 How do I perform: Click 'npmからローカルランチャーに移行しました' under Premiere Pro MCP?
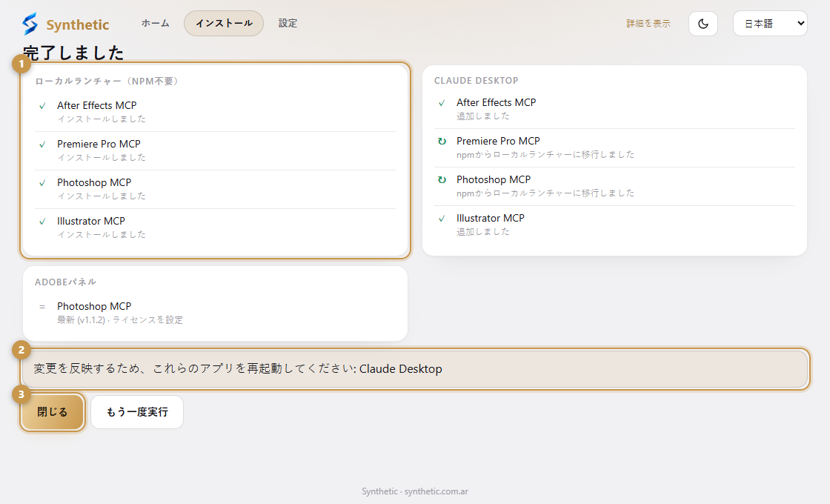545,155
